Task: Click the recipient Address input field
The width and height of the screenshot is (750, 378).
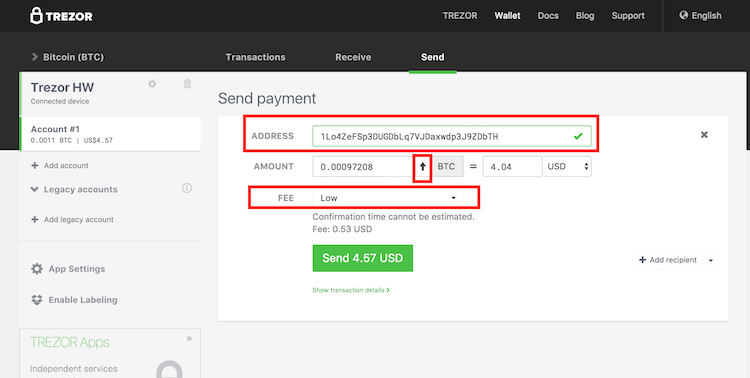Action: click(452, 136)
